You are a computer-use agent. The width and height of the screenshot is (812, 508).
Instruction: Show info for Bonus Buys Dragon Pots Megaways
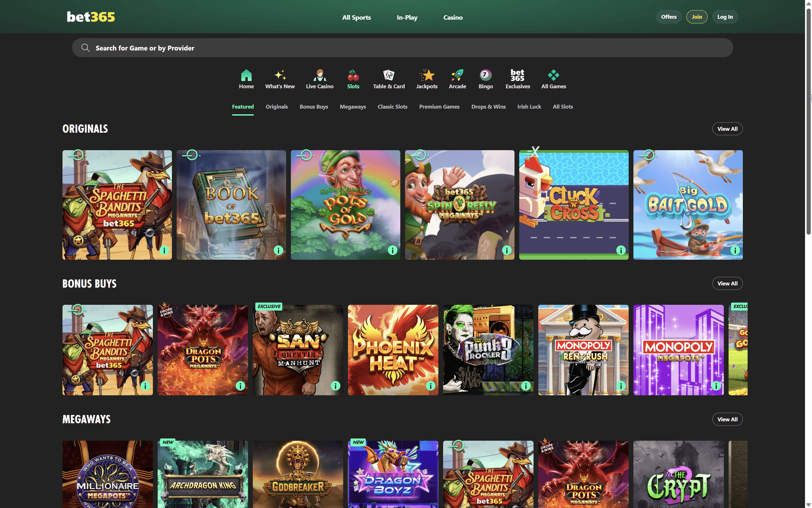[x=240, y=386]
